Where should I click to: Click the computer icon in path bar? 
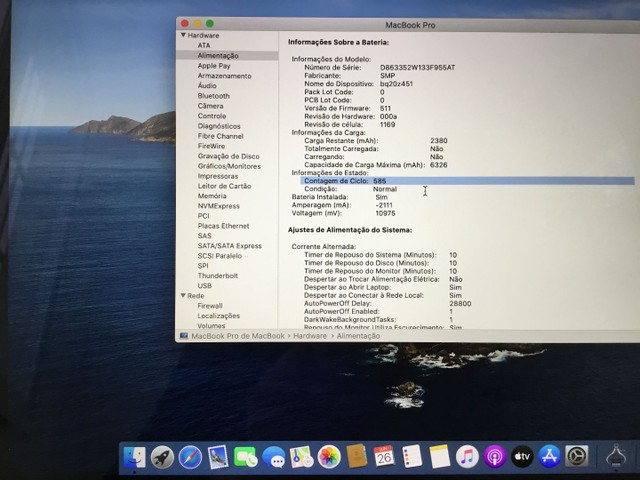[x=184, y=336]
